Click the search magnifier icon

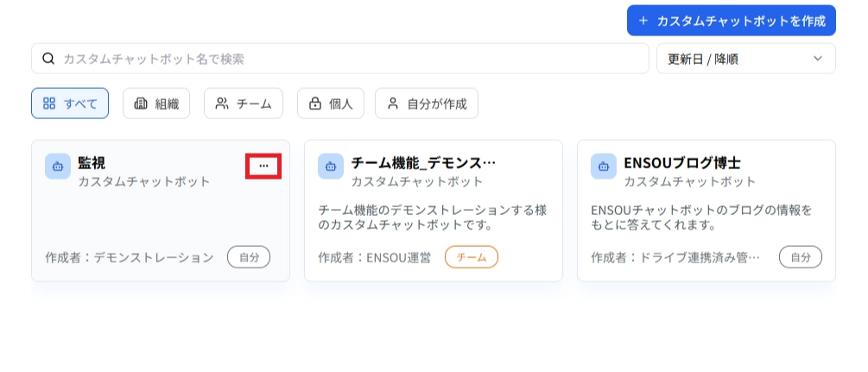point(48,59)
